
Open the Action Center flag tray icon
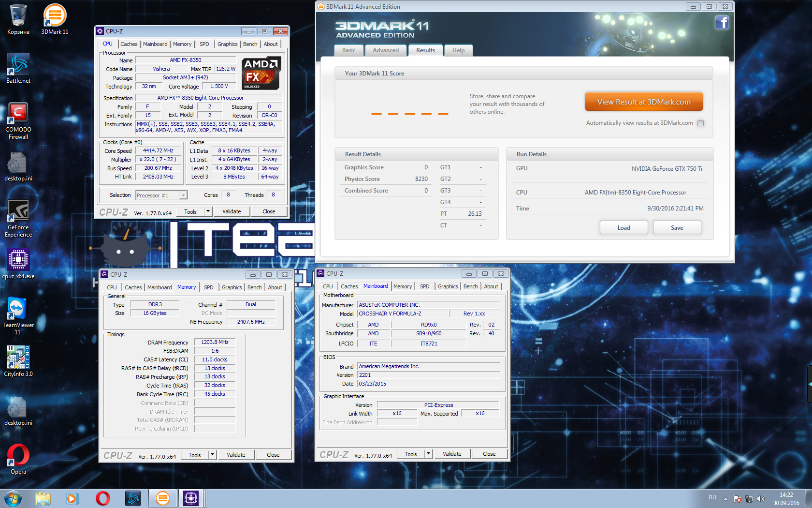pyautogui.click(x=738, y=499)
